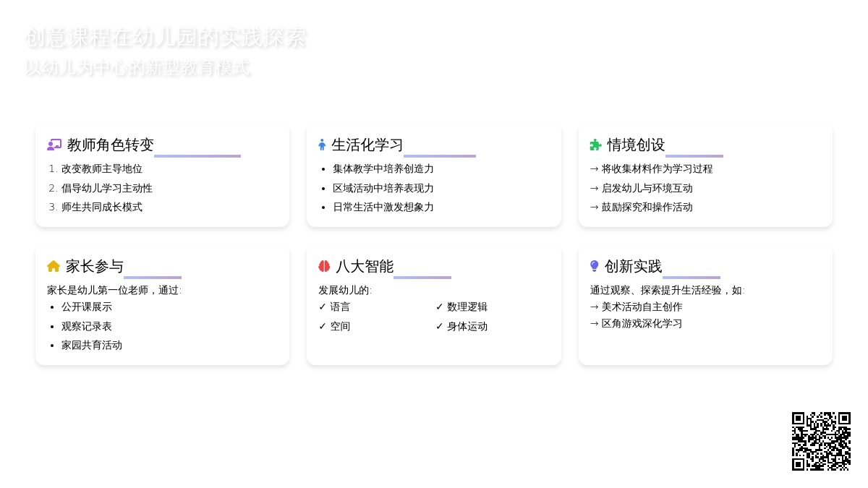This screenshot has height=488, width=868.
Task: Click the checked item 空间
Action: (334, 326)
